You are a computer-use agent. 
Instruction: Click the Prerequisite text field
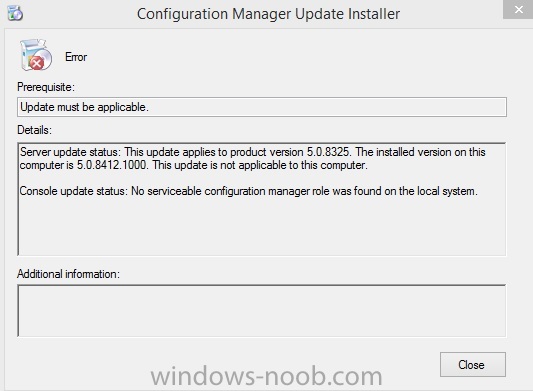tap(262, 107)
